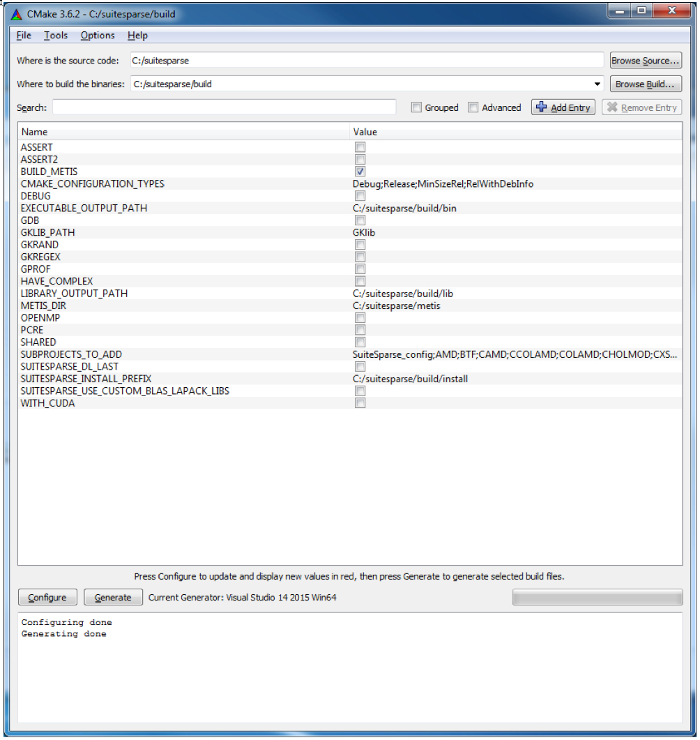Click the "Configuring done" output line

click(67, 623)
